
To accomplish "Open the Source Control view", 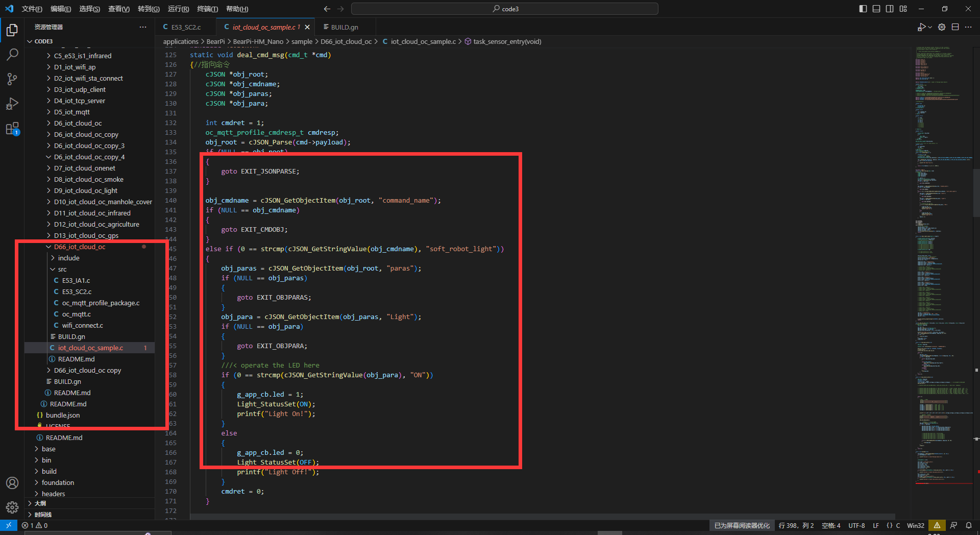I will 12,79.
